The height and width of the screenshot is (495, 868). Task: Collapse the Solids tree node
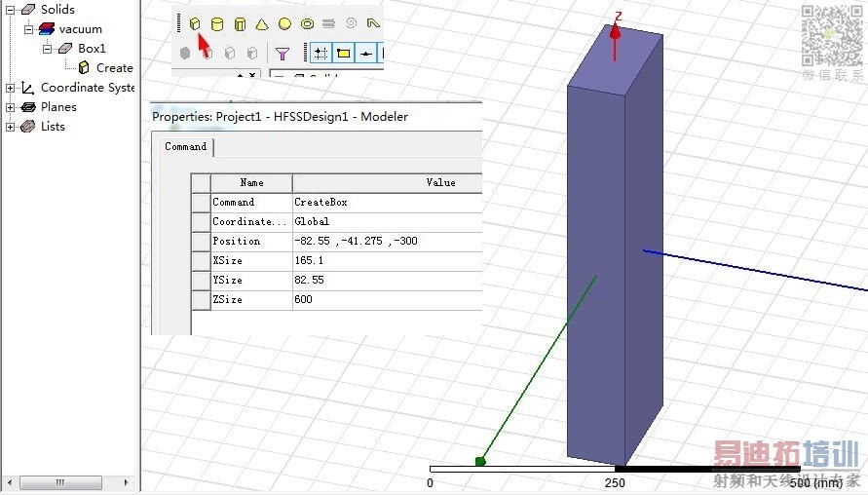[x=10, y=10]
